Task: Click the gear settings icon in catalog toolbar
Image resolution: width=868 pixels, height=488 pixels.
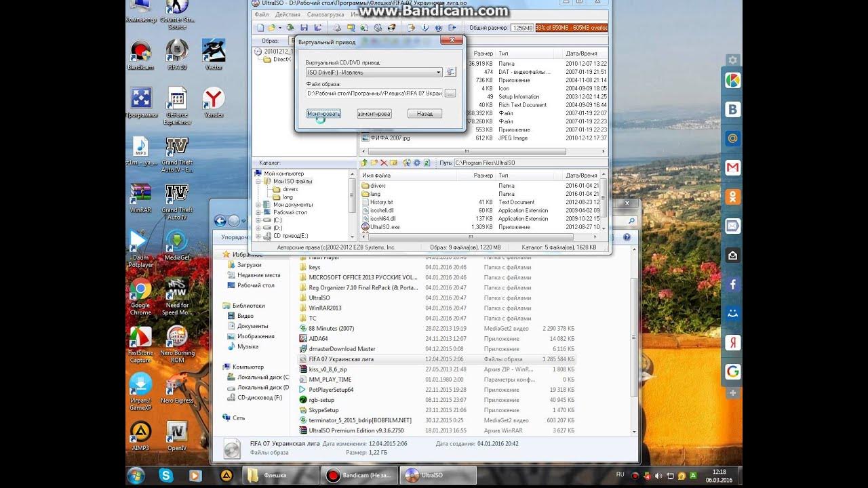Action: (416, 163)
